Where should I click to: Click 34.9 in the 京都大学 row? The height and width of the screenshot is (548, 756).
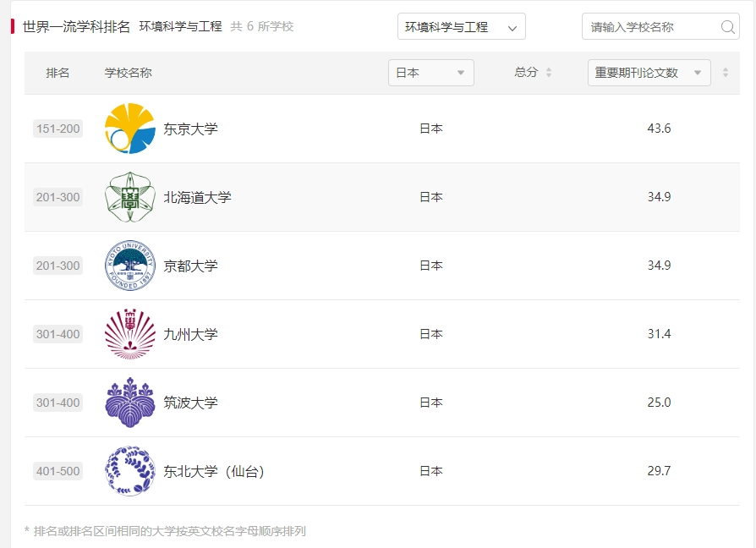click(659, 265)
